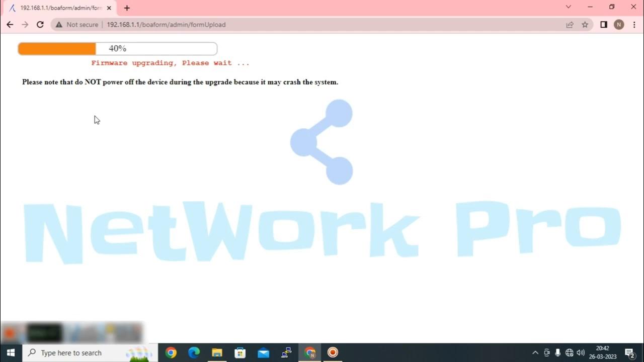Reload the firmware upload page

[40, 25]
